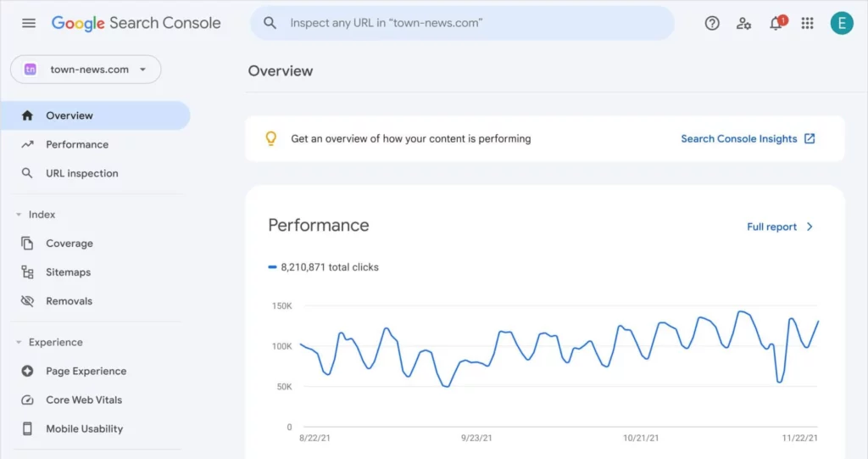
Task: Go to Overview in sidebar
Action: pos(95,115)
